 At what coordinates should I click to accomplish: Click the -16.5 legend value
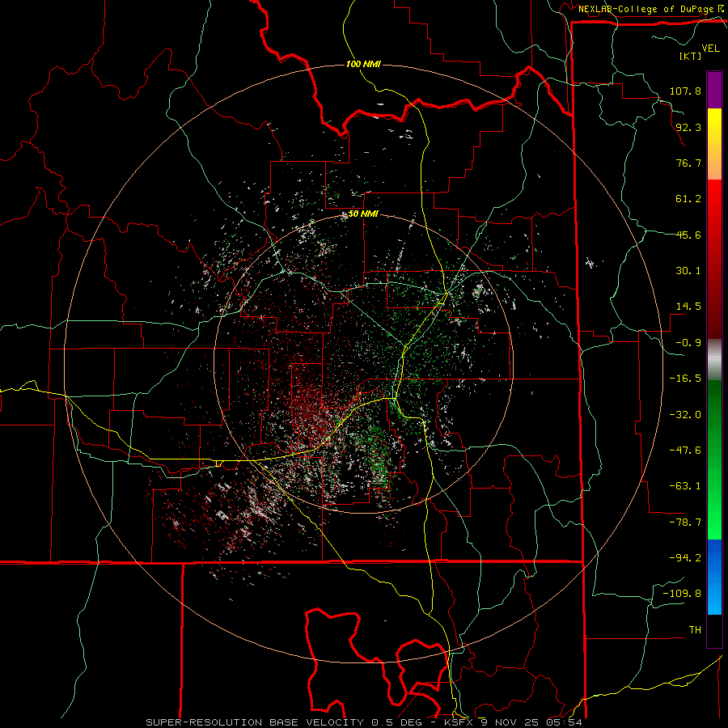(x=685, y=379)
